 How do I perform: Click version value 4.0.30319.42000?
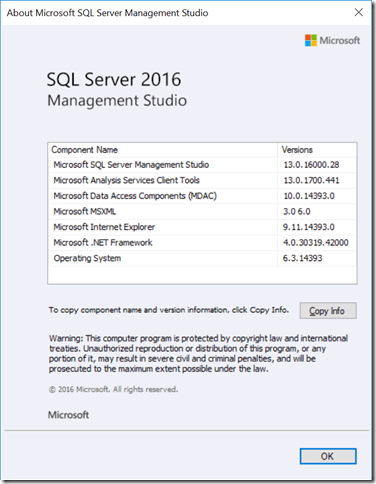316,243
